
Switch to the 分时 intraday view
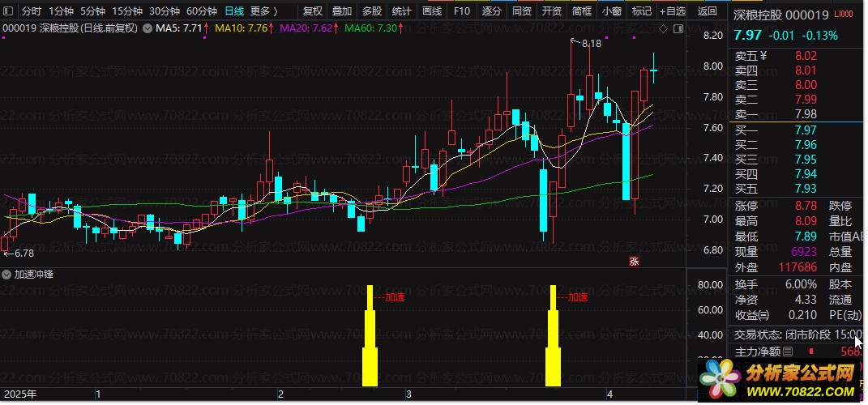[32, 11]
